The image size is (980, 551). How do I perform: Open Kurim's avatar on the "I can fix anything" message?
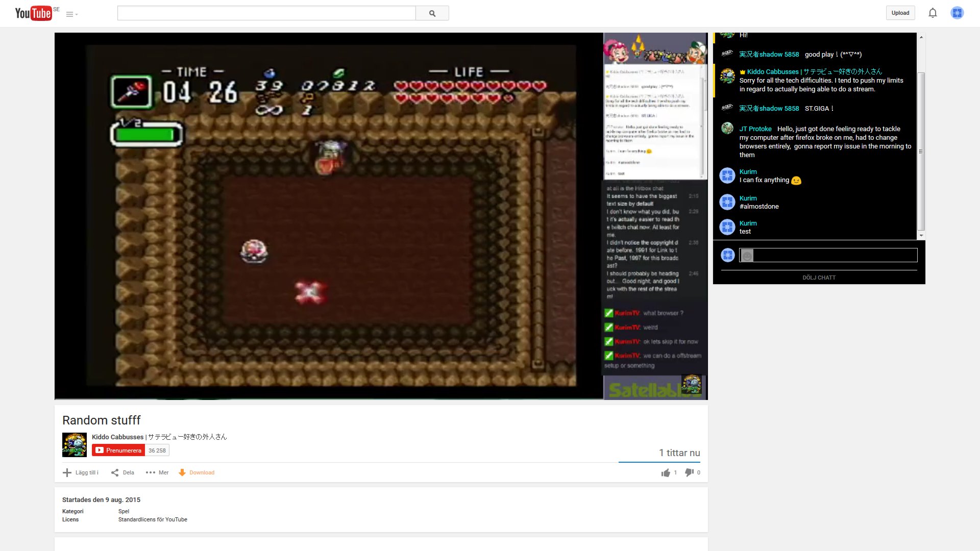point(727,176)
